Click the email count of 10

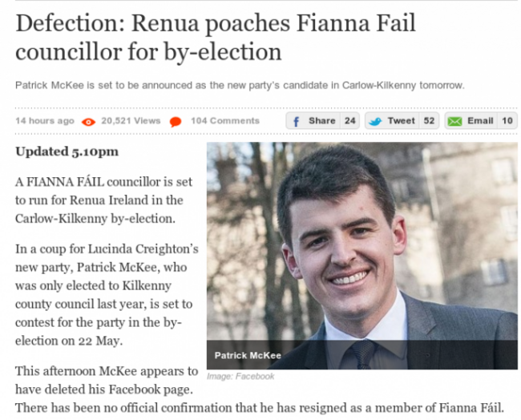507,121
